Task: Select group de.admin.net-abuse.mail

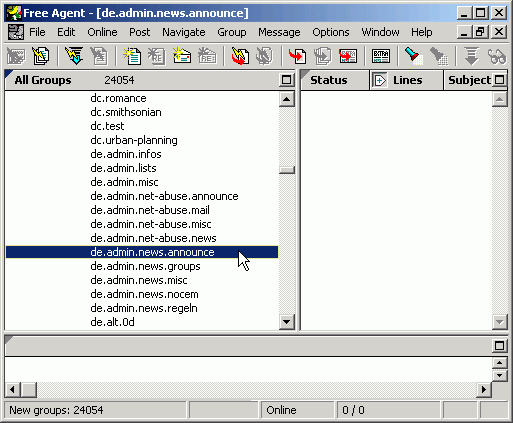Action: point(150,210)
